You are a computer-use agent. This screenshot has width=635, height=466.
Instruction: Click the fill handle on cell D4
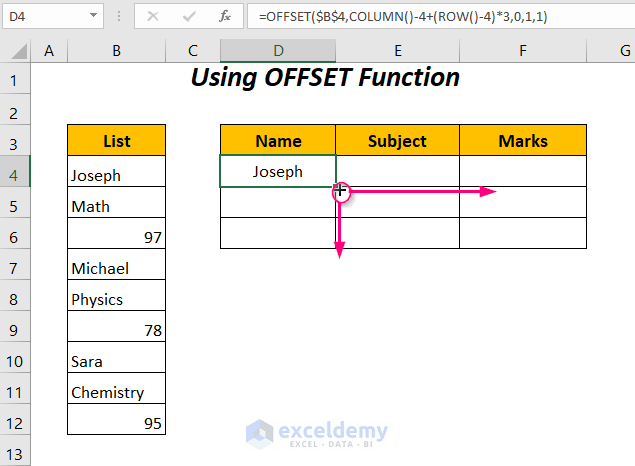(337, 186)
